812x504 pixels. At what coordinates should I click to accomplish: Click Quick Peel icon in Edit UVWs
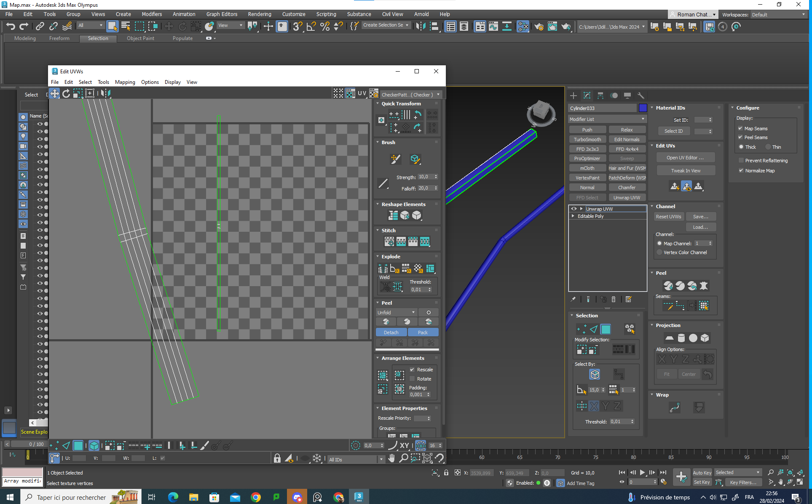[x=386, y=322]
